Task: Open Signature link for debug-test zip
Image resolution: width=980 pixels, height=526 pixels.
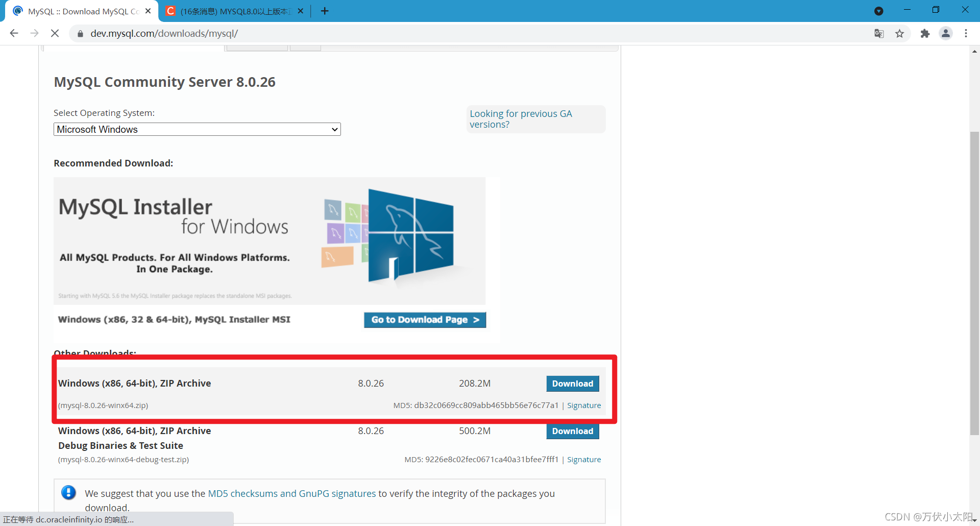Action: pos(584,460)
